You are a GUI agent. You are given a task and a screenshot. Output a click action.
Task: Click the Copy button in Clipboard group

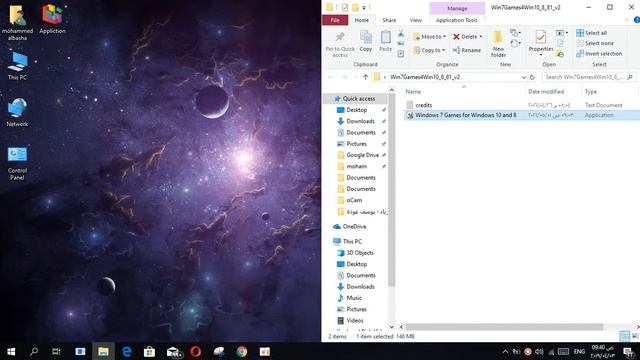click(366, 41)
